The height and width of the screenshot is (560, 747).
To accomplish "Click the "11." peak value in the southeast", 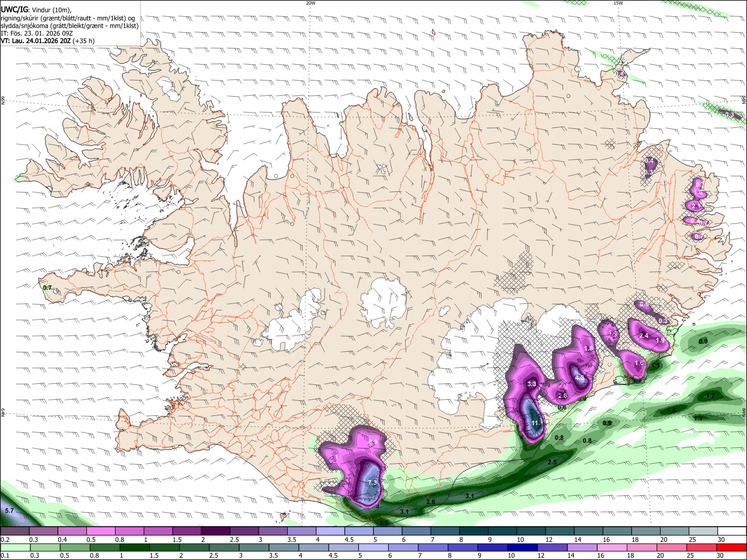I will click(536, 423).
